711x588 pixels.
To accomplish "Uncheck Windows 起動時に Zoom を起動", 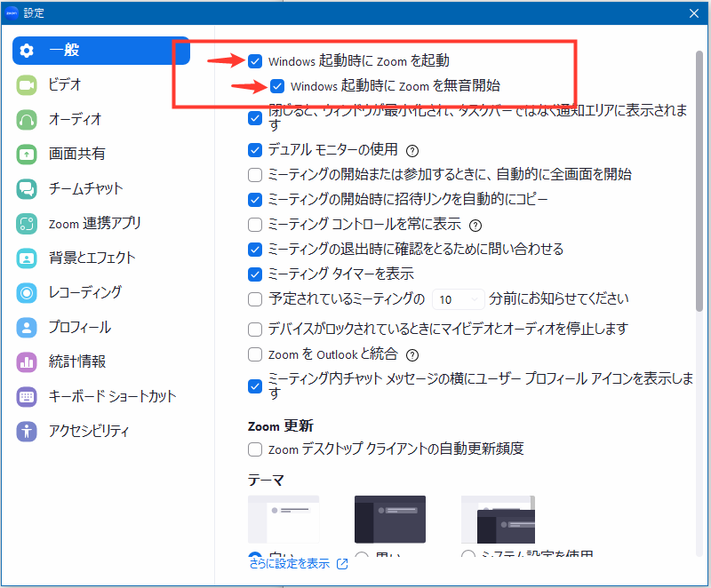I will point(255,61).
